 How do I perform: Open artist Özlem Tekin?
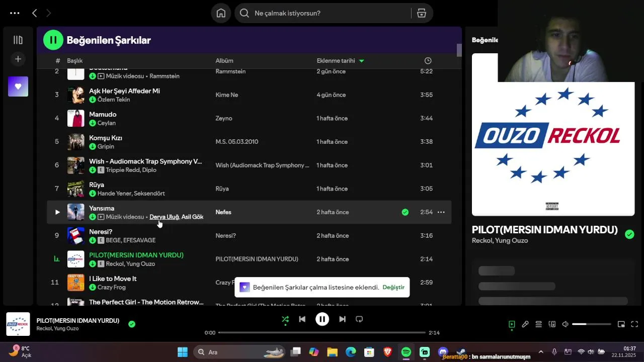click(x=114, y=100)
